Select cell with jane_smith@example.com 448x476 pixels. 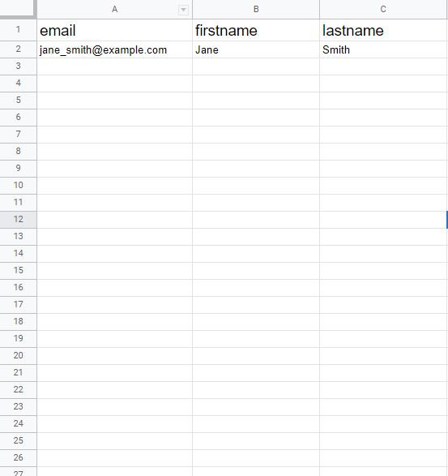point(115,49)
